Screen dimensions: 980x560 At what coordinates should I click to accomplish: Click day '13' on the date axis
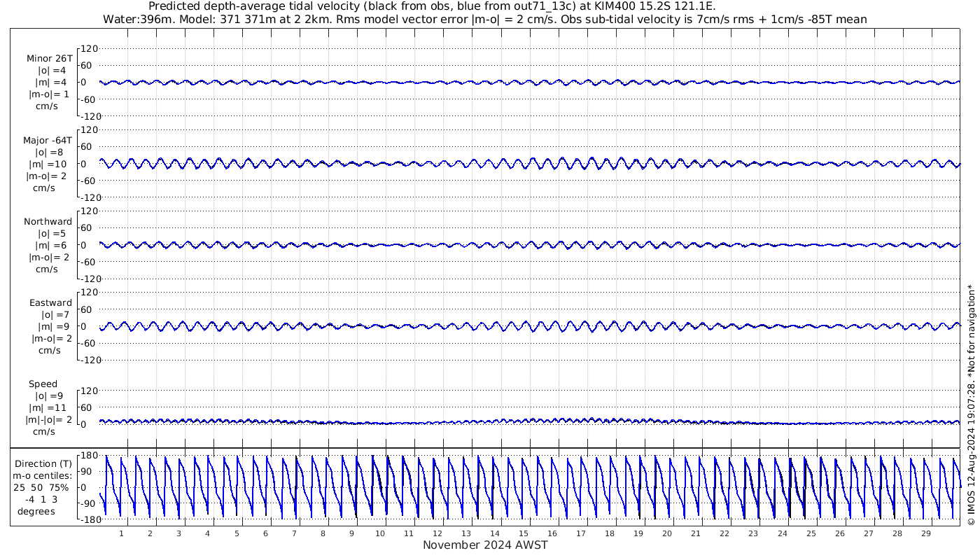coord(466,533)
